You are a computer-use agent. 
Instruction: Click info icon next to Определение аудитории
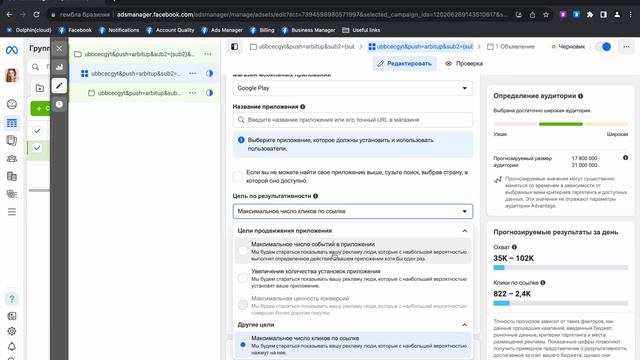click(580, 96)
